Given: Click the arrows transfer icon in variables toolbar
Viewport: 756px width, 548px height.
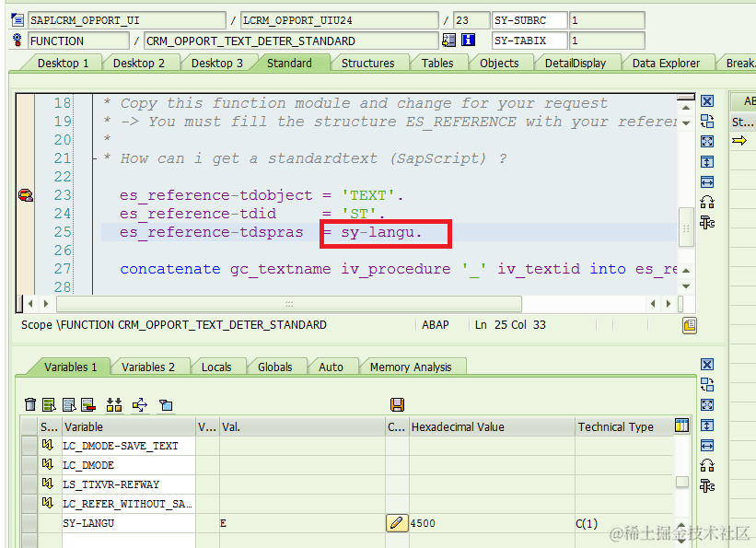Looking at the screenshot, I should click(x=140, y=404).
